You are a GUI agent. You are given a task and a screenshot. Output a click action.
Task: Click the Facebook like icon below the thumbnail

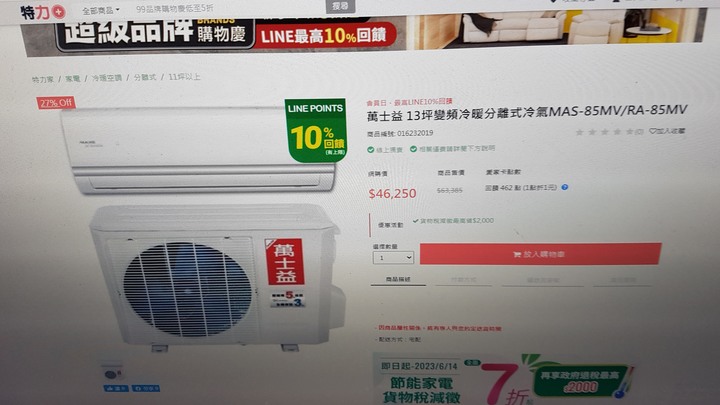pos(116,388)
